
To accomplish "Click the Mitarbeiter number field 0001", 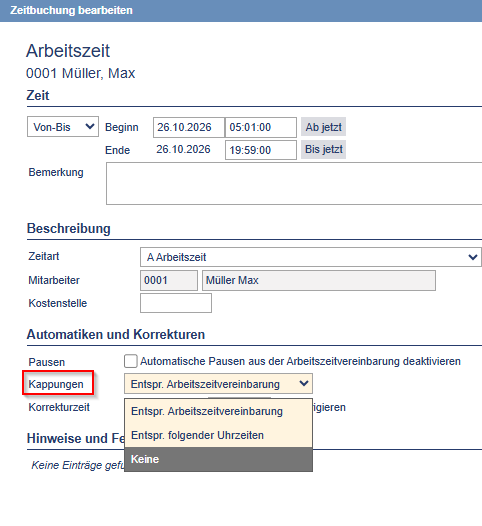I will 169,280.
